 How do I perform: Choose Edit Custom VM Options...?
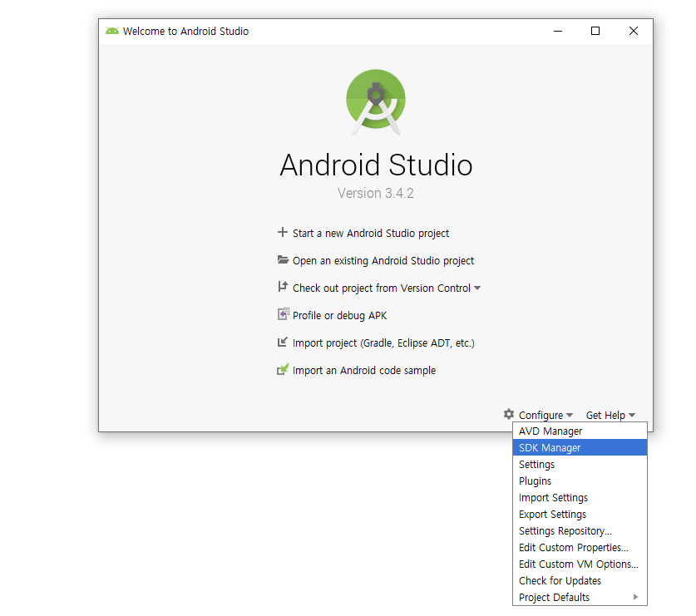[x=580, y=564]
